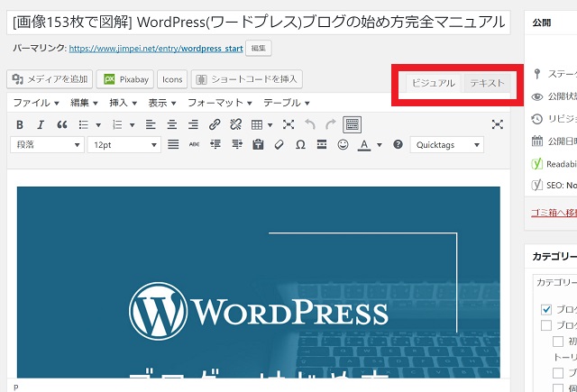Open the 表示 menu
Screen dimensions: 577x392
coord(162,103)
